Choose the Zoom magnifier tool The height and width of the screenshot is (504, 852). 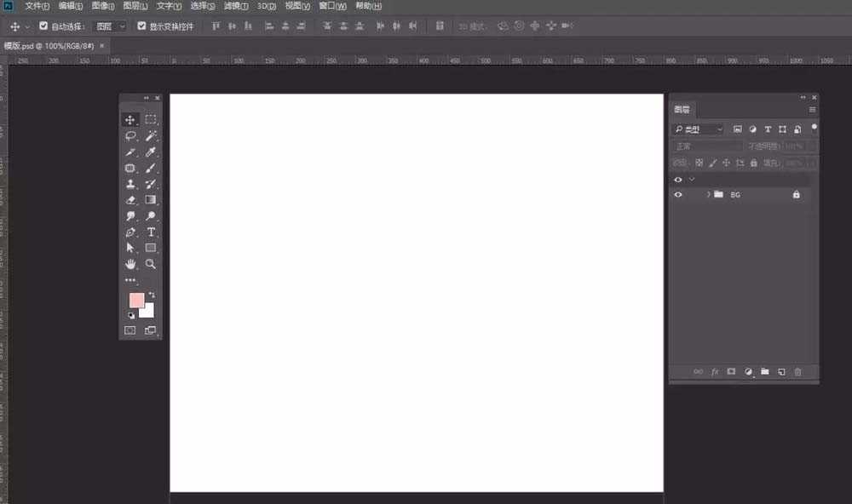click(x=151, y=264)
